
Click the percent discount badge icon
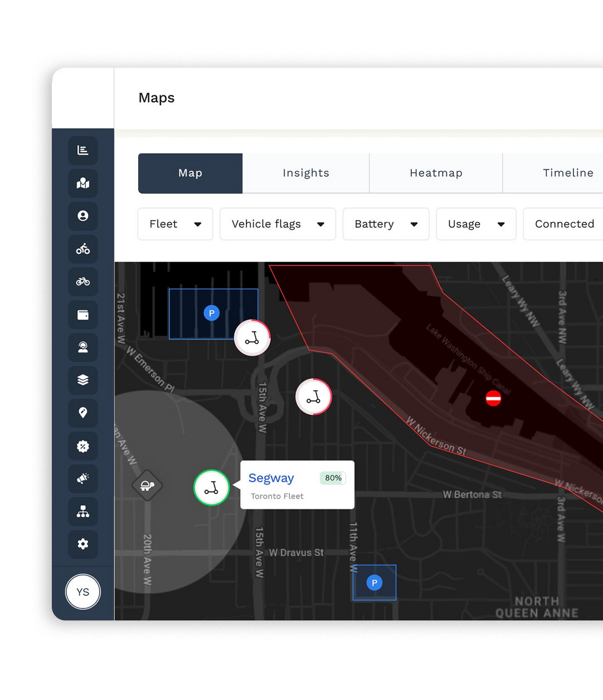(x=83, y=446)
